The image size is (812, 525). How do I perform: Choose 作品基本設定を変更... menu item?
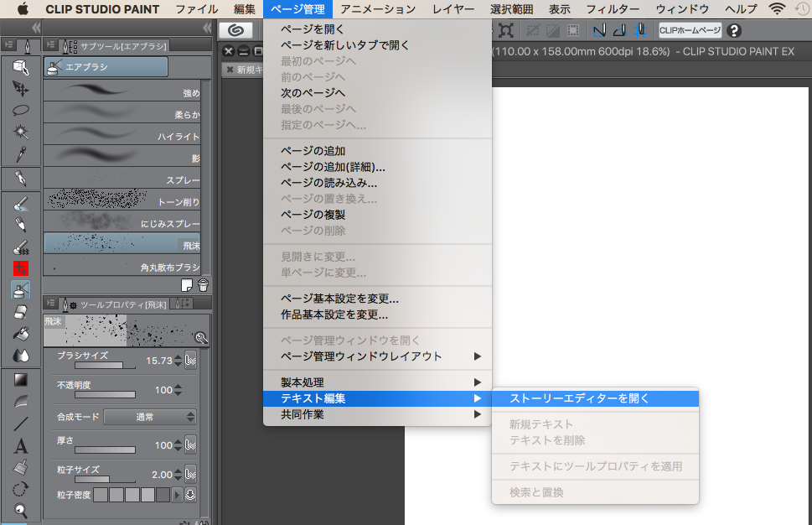click(x=377, y=314)
